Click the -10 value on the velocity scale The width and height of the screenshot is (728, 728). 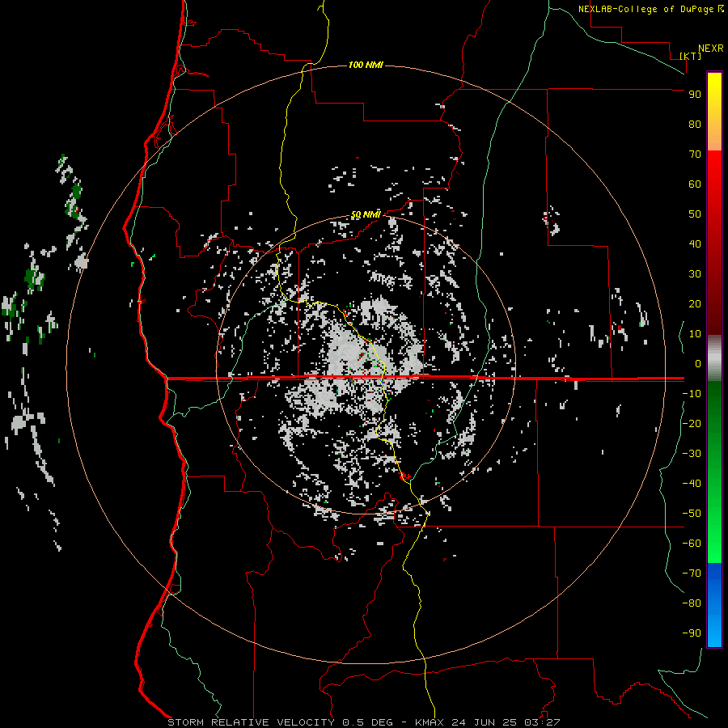pos(692,394)
